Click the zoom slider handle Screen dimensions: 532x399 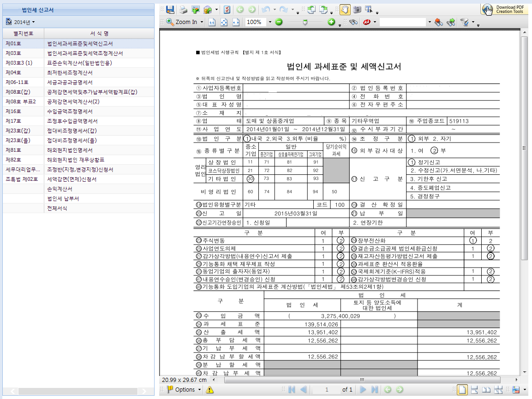305,22
